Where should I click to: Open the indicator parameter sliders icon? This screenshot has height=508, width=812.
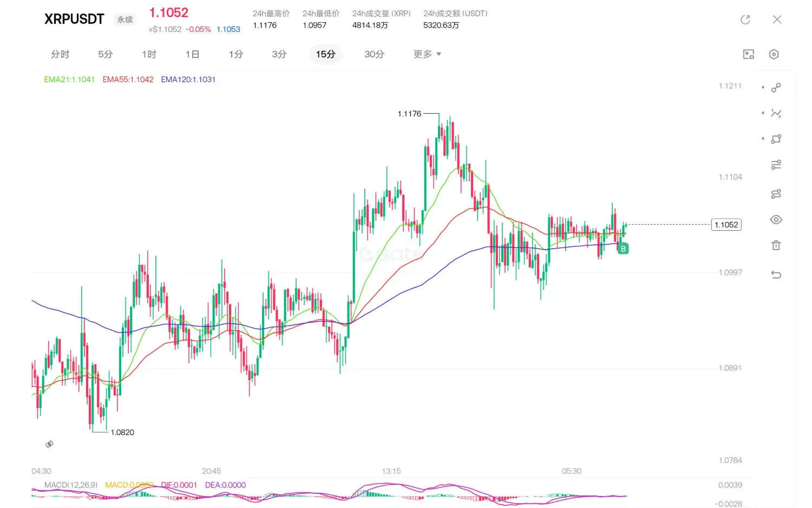pos(776,165)
